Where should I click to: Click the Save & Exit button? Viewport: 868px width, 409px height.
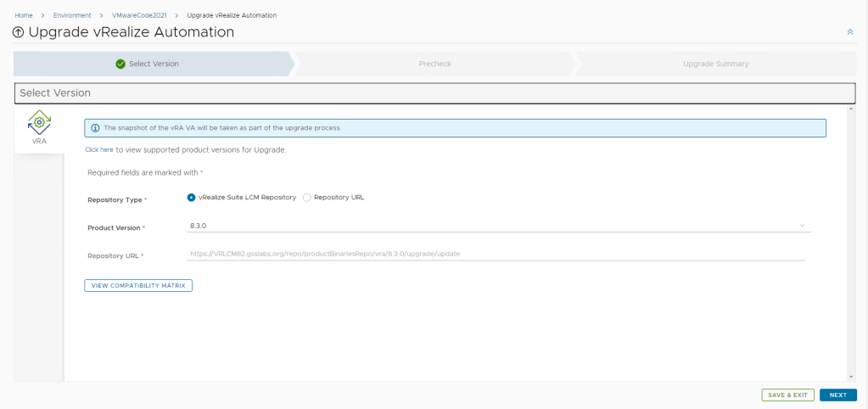coord(787,395)
